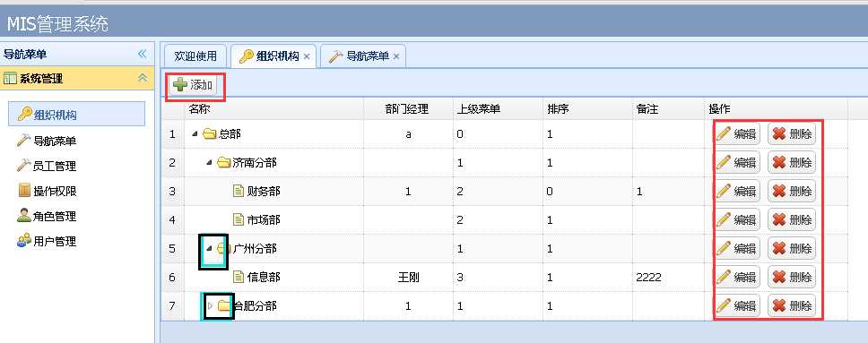Click the hammer icon beside sidebar 导航菜单
Screen dimensions: 868x343
pos(24,141)
